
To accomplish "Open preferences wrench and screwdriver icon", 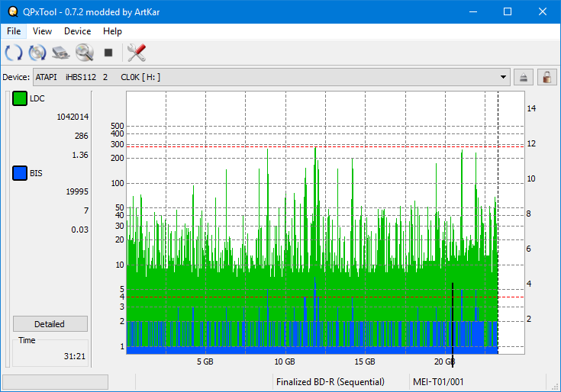I will [137, 53].
